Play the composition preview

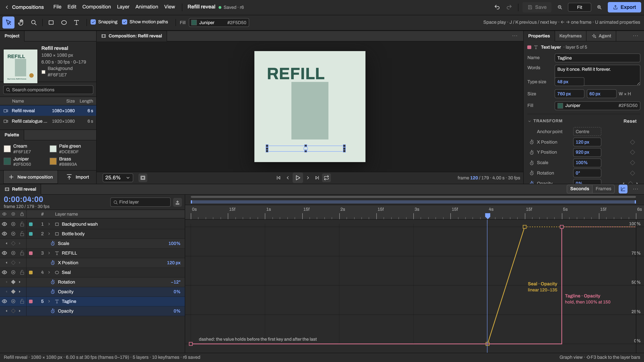[298, 178]
